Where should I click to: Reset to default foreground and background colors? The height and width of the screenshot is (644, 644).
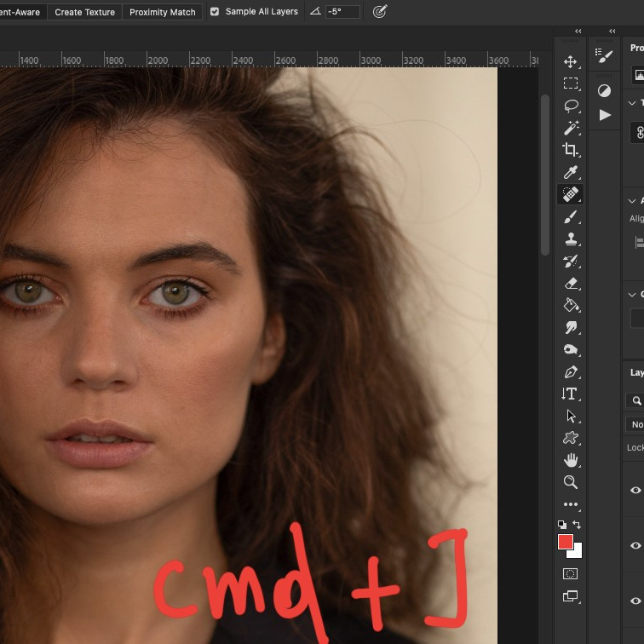point(562,525)
